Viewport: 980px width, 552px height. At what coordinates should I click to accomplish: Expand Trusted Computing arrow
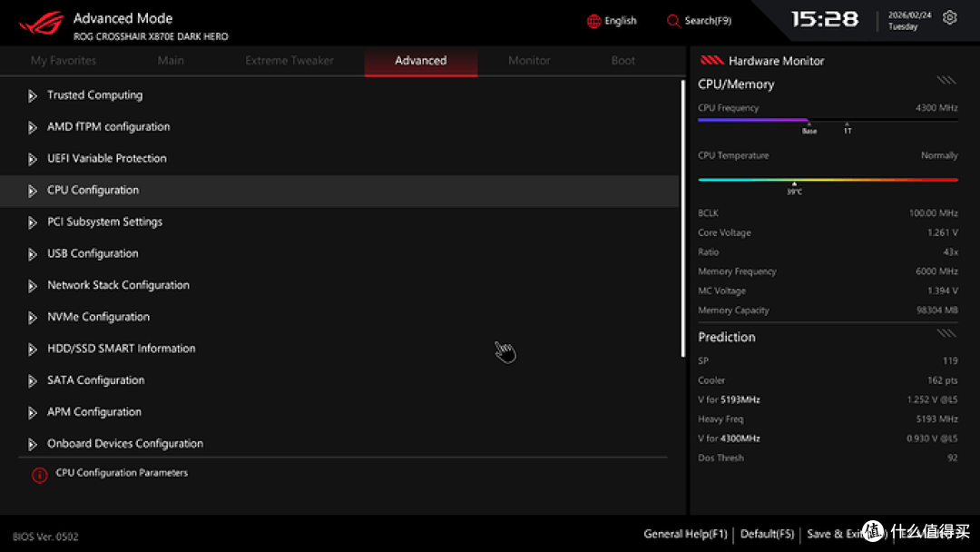(x=33, y=95)
